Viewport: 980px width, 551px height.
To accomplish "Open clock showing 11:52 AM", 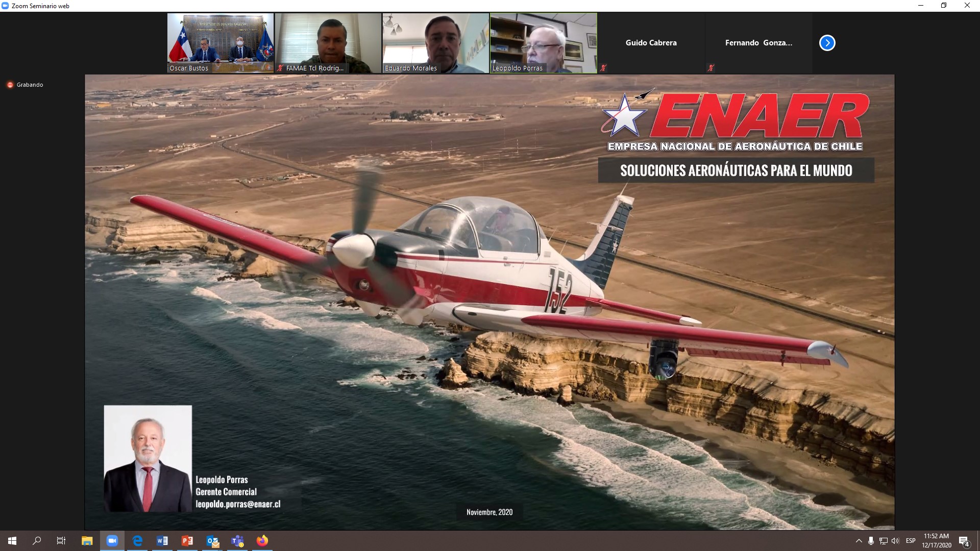I will pos(936,541).
